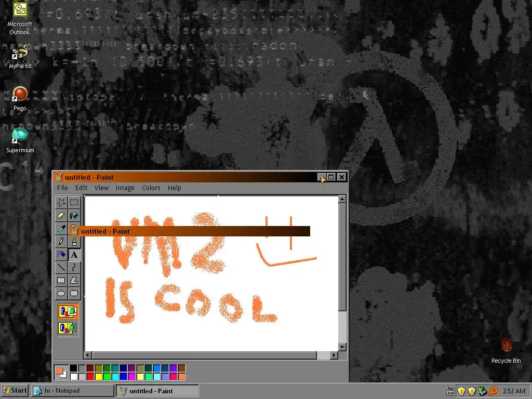532x399 pixels.
Task: Maximize the Paint window
Action: coord(331,177)
